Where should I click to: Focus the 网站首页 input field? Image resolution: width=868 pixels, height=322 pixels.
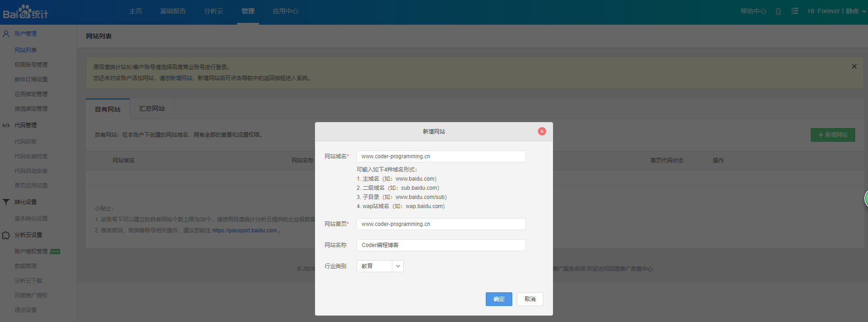click(x=441, y=224)
